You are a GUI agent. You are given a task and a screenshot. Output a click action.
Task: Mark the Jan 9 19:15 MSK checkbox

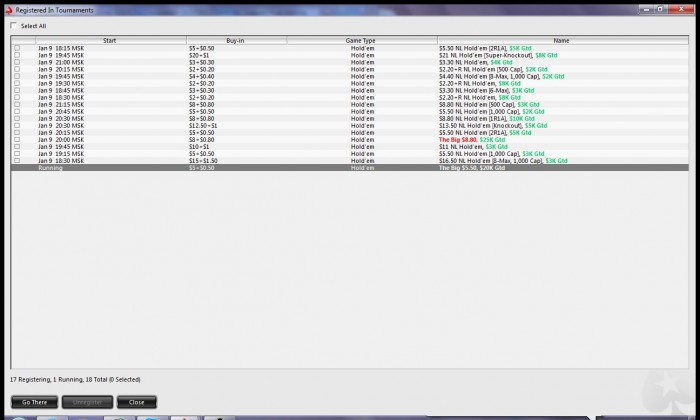17,154
